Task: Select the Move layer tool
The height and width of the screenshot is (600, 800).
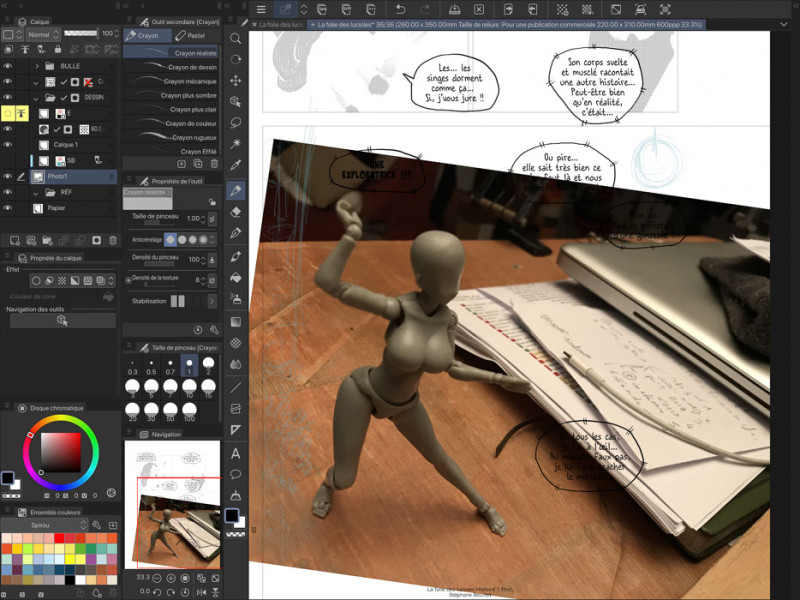Action: pos(236,81)
